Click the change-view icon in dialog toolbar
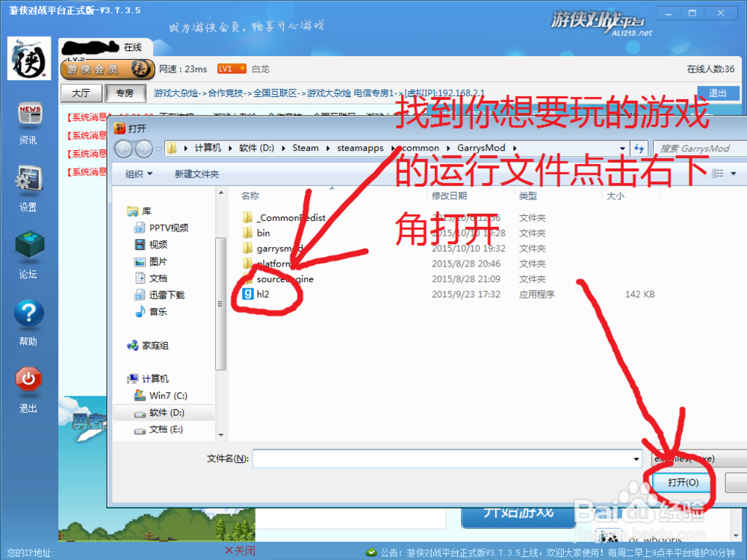This screenshot has width=747, height=560. (x=716, y=172)
